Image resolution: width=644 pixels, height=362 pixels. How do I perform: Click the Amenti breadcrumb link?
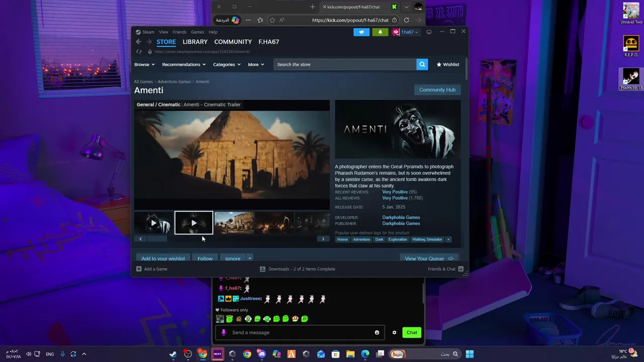[202, 81]
